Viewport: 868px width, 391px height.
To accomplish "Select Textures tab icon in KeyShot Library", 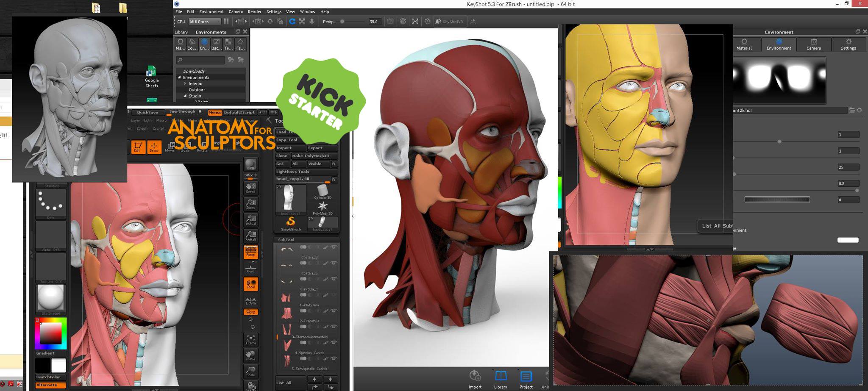I will [228, 44].
